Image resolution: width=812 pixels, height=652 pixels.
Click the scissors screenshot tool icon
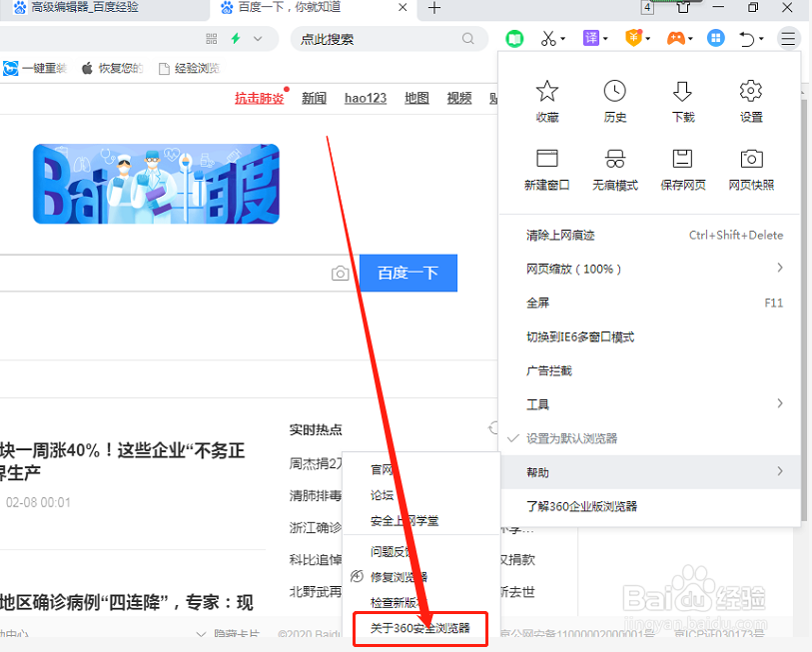(x=548, y=38)
